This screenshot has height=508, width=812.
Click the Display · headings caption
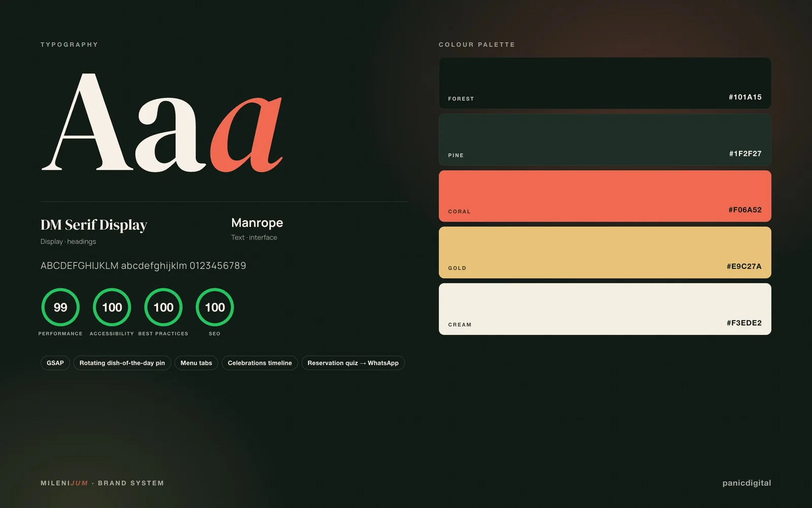[x=68, y=241]
